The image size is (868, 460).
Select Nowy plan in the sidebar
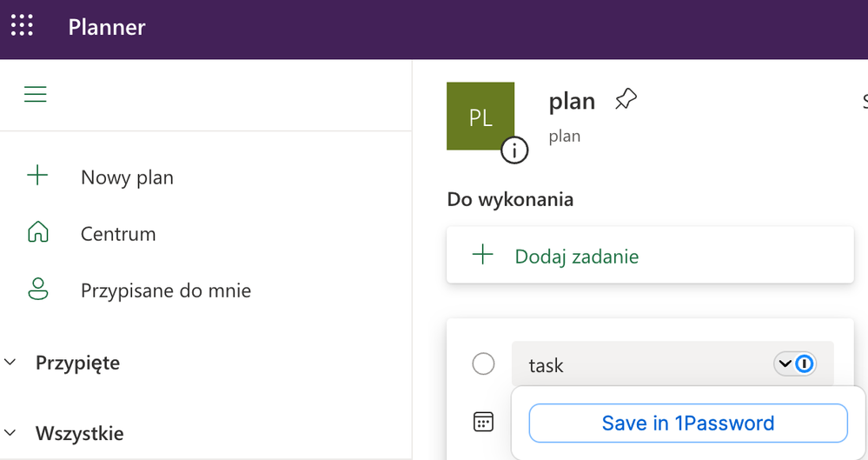[127, 177]
